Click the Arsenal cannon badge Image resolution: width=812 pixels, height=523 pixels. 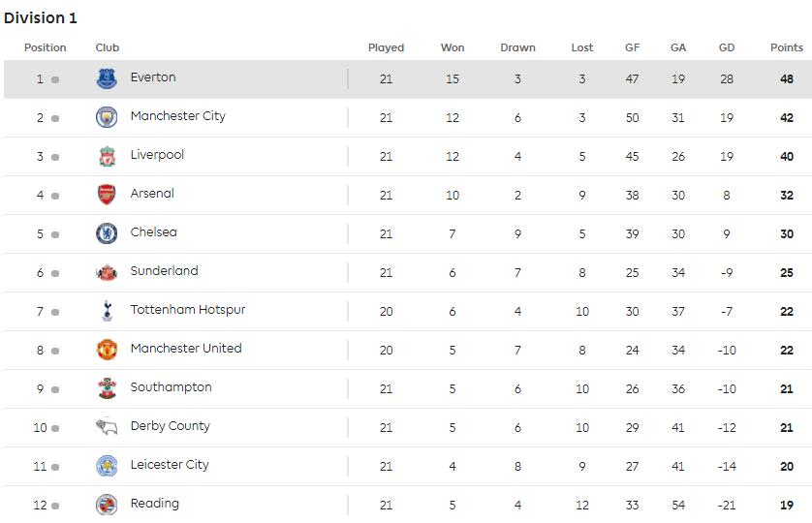click(107, 195)
